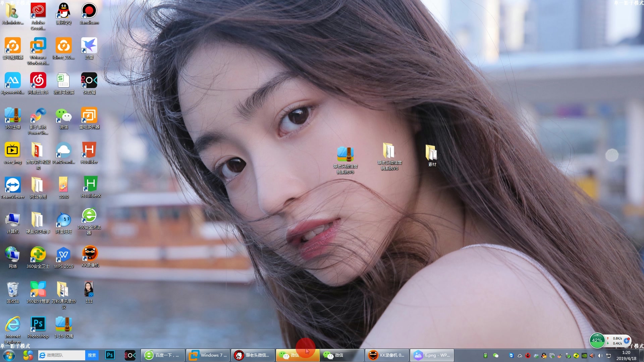The image size is (644, 362).
Task: Select the VMware Workstation desktop icon
Action: coord(38,51)
